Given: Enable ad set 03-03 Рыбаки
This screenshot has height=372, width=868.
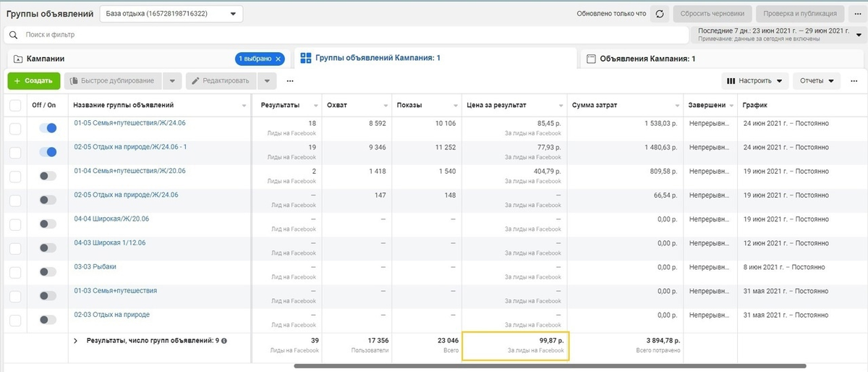Looking at the screenshot, I should (x=48, y=271).
